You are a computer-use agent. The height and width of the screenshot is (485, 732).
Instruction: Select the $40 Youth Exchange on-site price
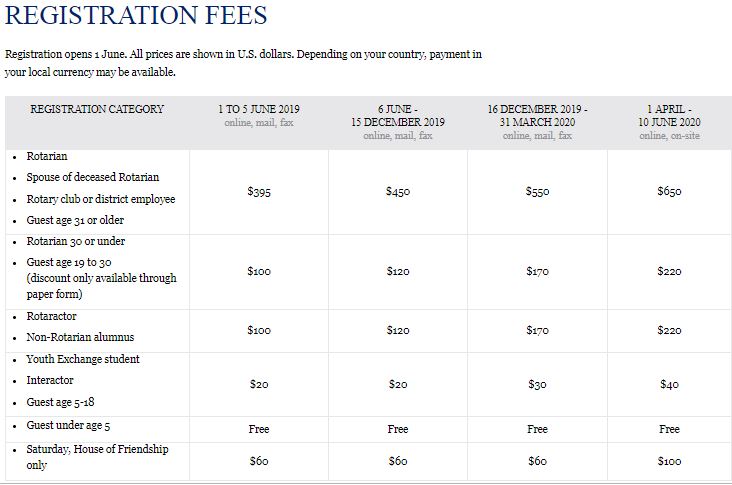(669, 384)
